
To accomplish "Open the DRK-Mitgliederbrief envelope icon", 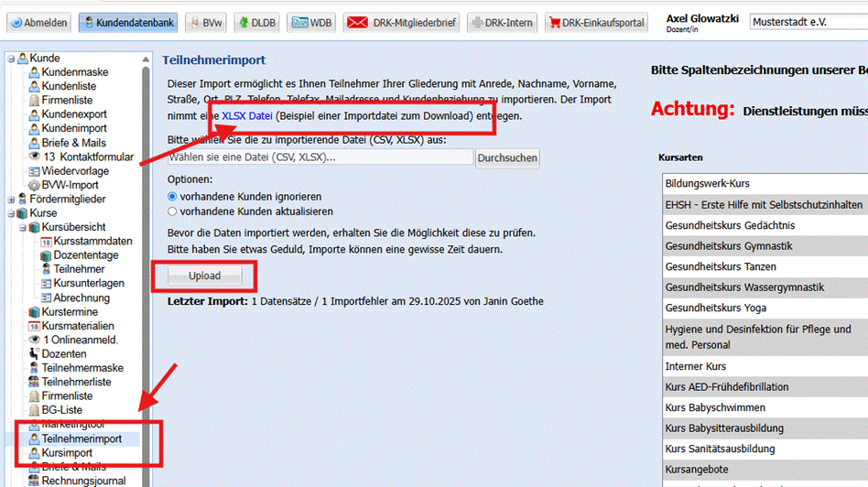I will [x=356, y=22].
